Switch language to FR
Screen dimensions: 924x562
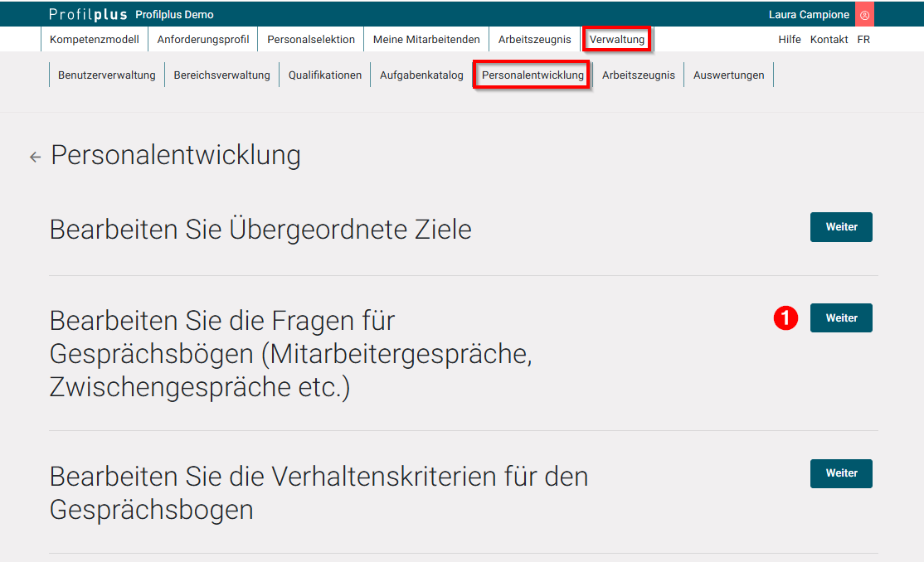863,39
